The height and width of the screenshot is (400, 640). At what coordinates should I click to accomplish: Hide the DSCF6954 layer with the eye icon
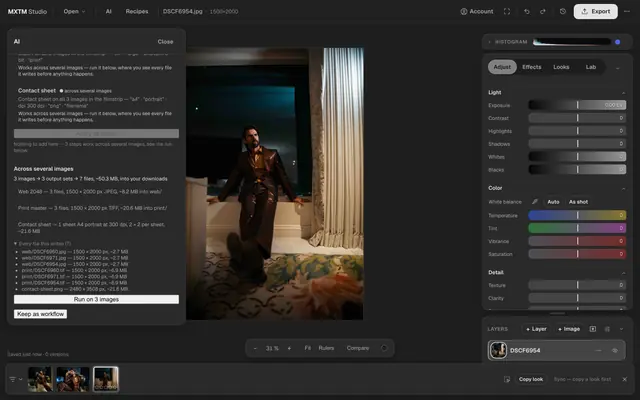[615, 351]
